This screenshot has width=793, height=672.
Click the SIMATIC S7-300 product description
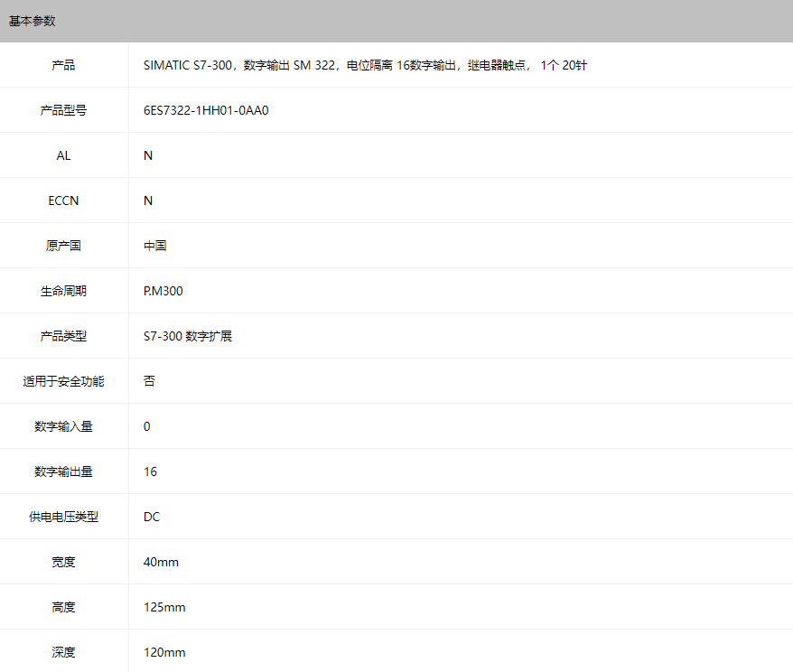pos(365,65)
